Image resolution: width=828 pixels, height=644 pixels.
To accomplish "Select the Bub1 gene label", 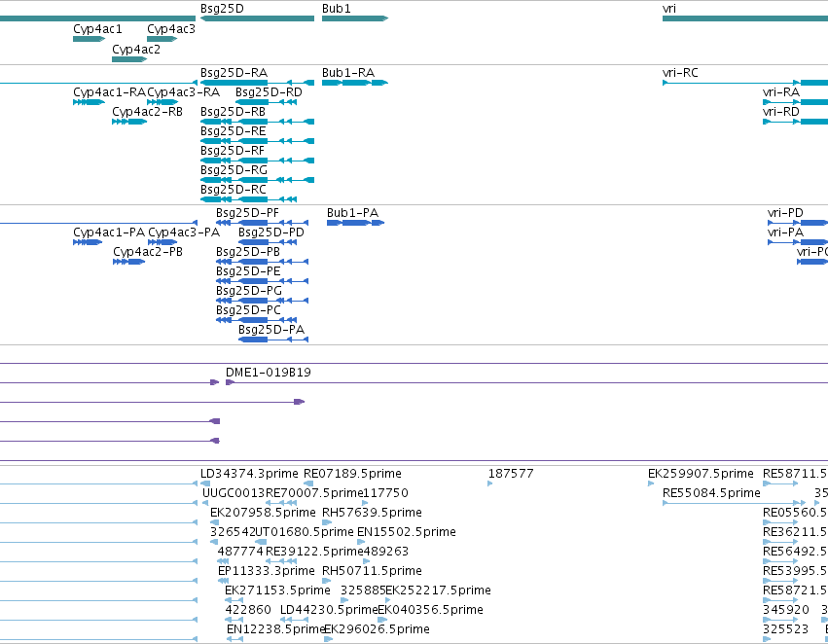I will (337, 9).
